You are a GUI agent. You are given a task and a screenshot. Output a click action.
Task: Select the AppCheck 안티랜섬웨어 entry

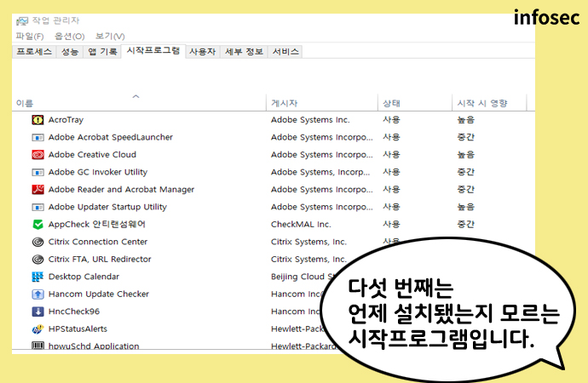click(97, 224)
